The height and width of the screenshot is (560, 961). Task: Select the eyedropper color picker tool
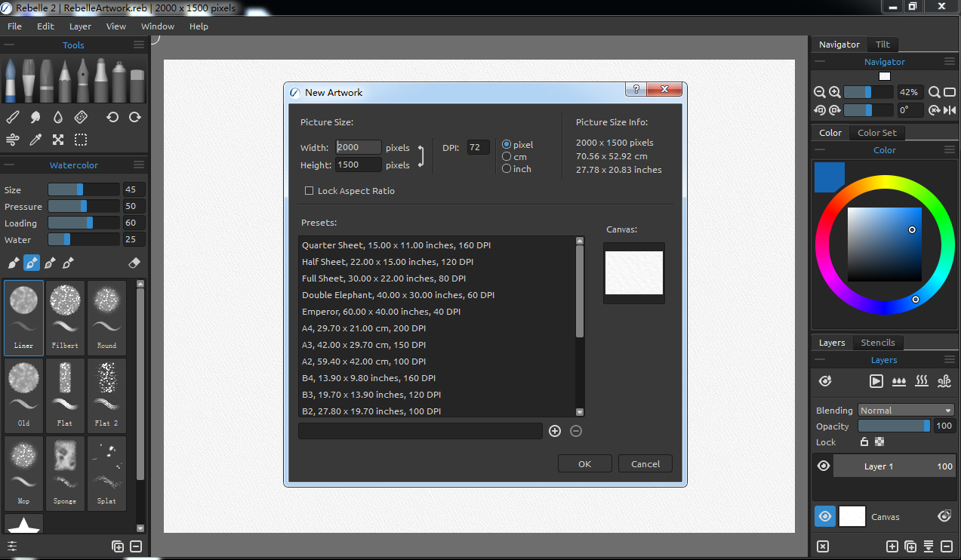click(x=35, y=140)
